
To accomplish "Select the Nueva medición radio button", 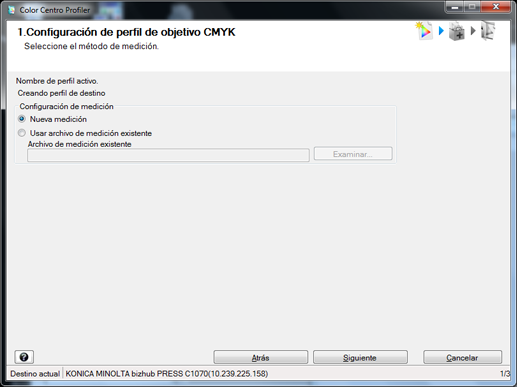I will click(22, 119).
